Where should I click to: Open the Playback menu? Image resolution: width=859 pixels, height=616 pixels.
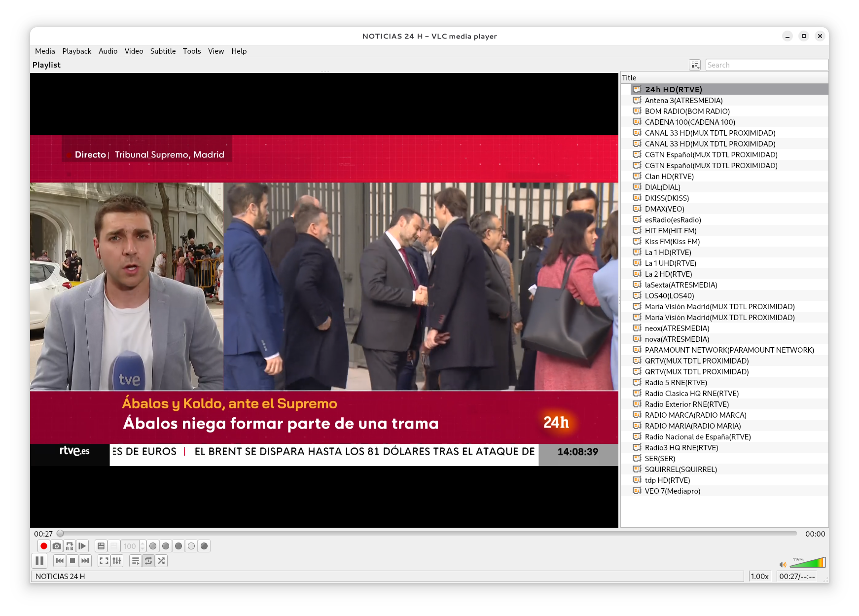(77, 51)
